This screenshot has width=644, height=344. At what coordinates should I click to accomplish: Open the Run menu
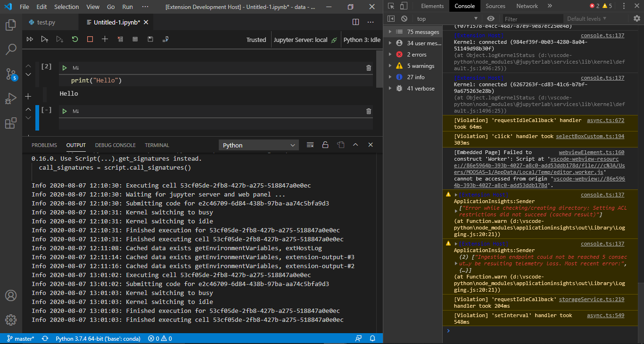point(127,7)
